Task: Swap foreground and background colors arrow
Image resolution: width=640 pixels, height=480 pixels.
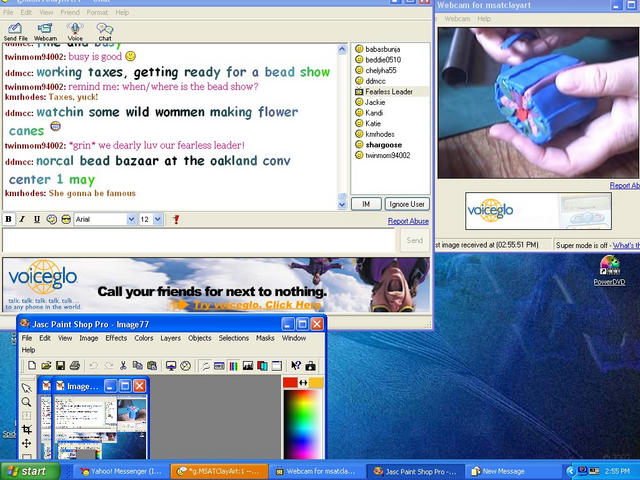Action: [x=303, y=382]
